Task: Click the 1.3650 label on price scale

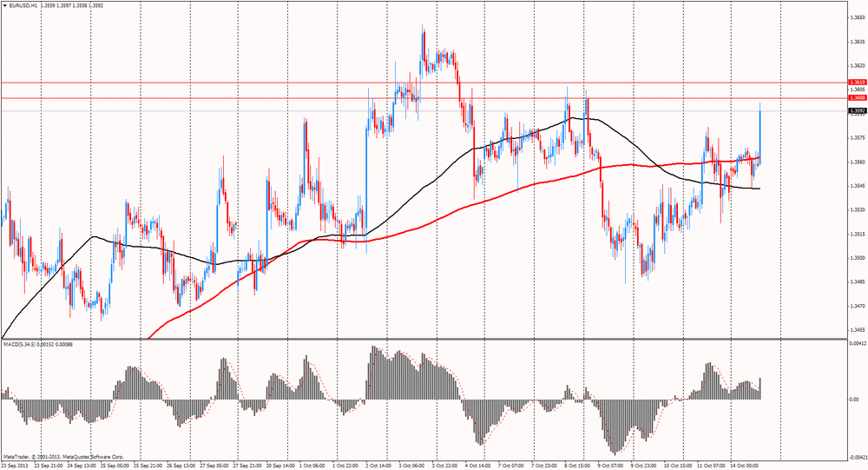Action: click(858, 17)
